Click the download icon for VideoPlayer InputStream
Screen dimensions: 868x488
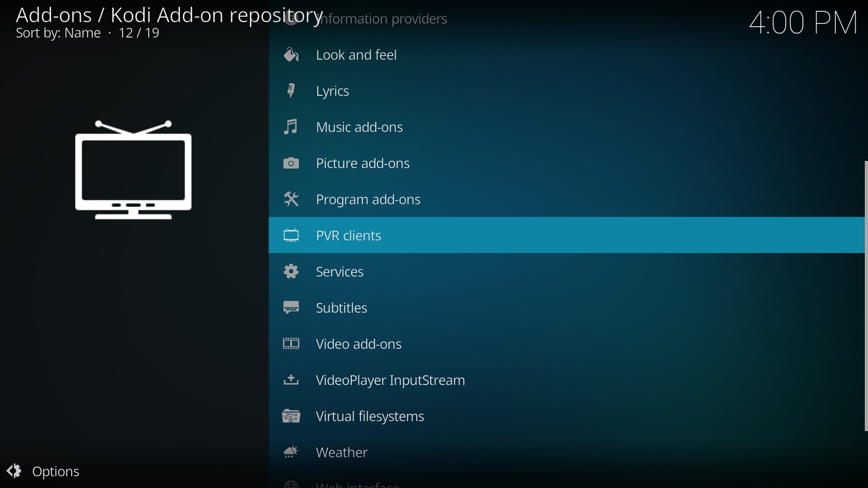click(292, 380)
